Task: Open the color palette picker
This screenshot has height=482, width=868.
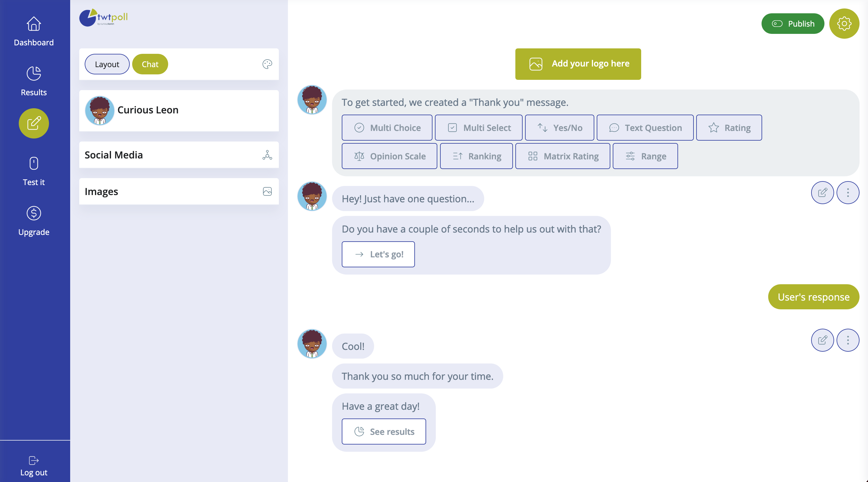Action: (x=267, y=64)
